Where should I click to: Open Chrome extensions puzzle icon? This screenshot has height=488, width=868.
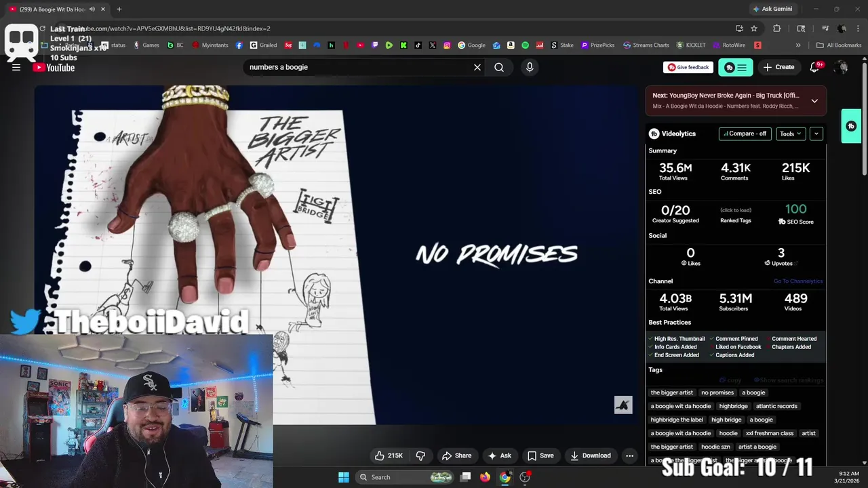(777, 28)
